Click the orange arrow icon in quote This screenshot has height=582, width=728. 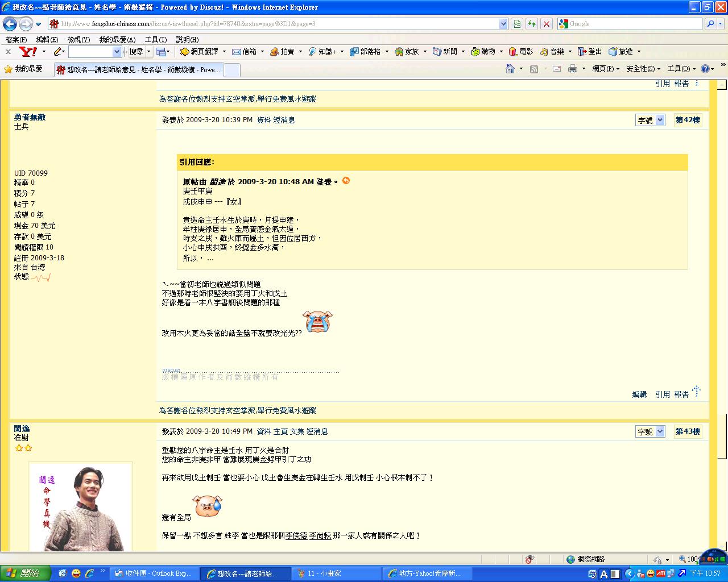pos(346,181)
